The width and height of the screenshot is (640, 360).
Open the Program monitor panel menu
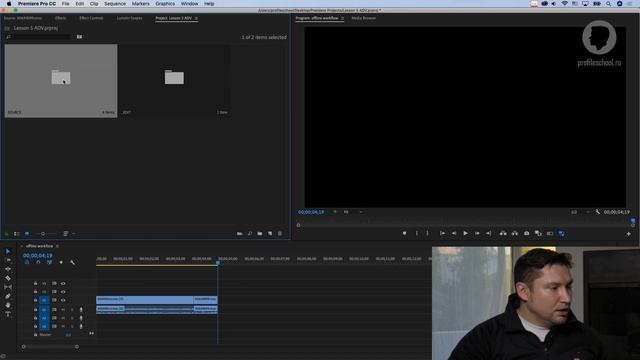click(342, 18)
